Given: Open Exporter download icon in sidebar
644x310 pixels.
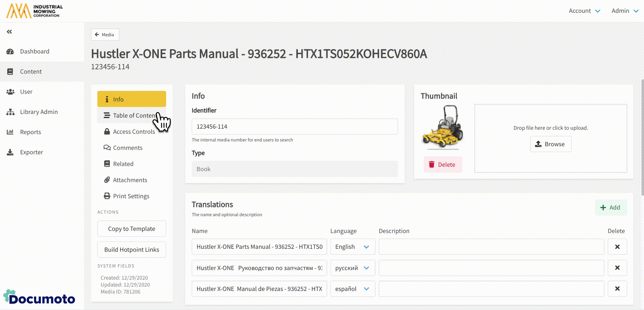Looking at the screenshot, I should coord(10,152).
